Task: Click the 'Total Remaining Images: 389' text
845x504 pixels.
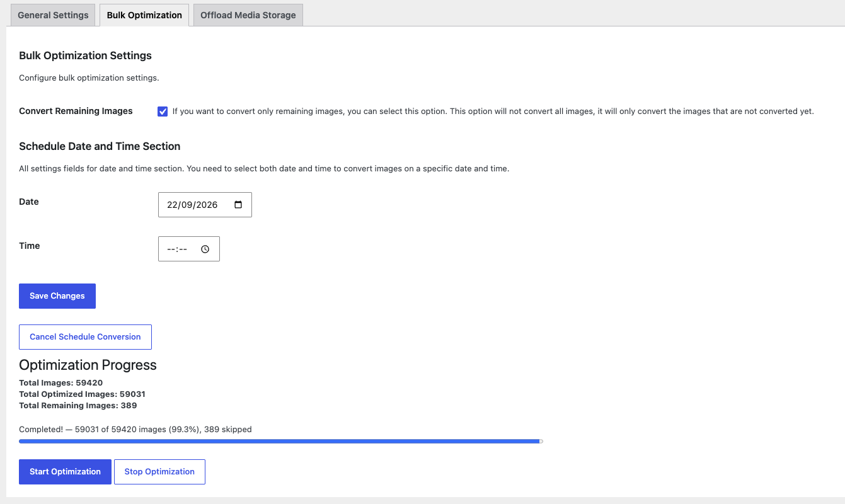Action: point(78,405)
